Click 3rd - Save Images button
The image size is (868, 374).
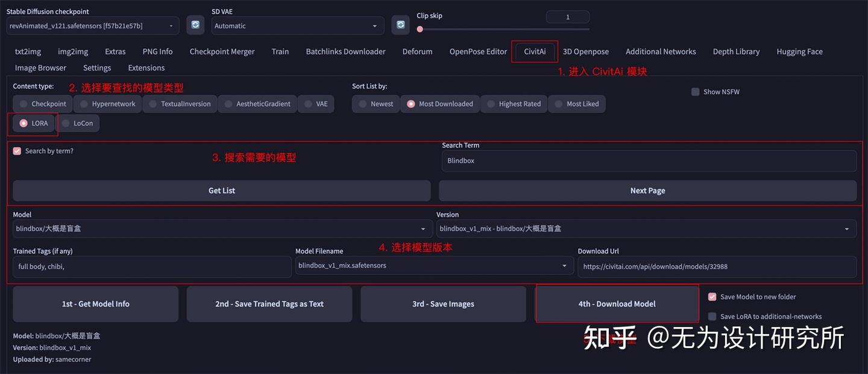(x=443, y=304)
